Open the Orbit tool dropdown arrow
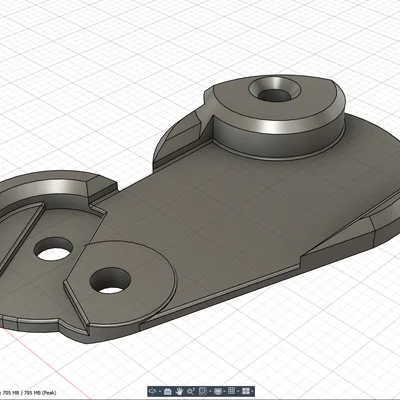This screenshot has width=400, height=400. pos(160,391)
